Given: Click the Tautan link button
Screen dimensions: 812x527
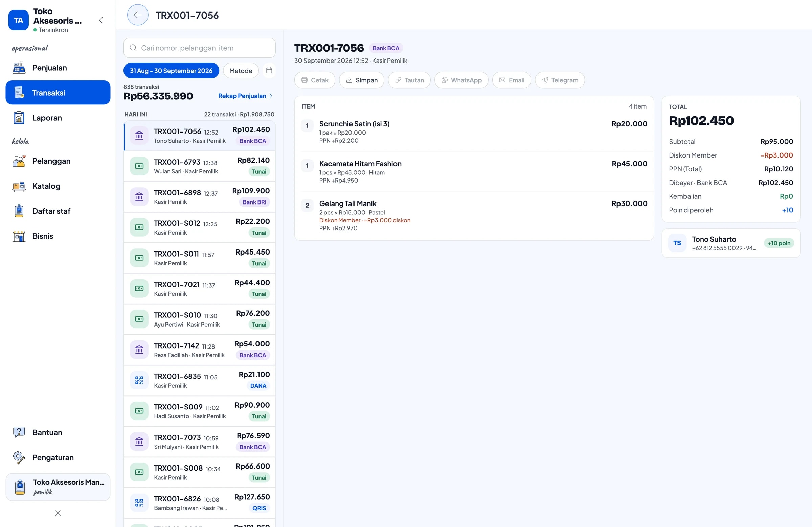Looking at the screenshot, I should coord(409,80).
